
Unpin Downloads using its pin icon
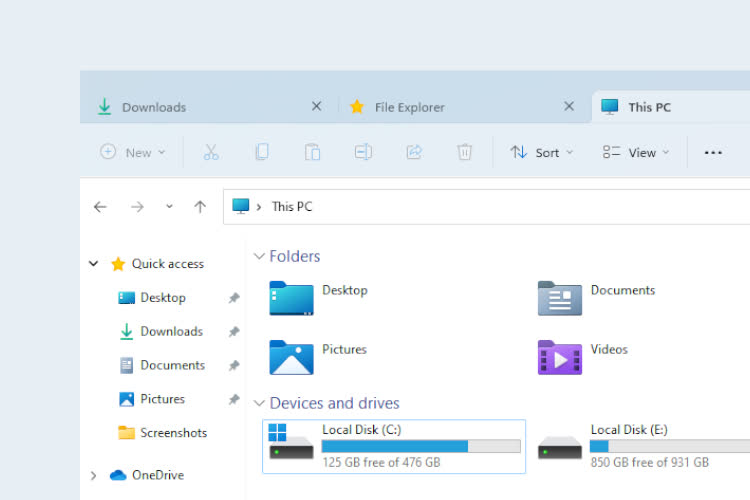pos(234,332)
